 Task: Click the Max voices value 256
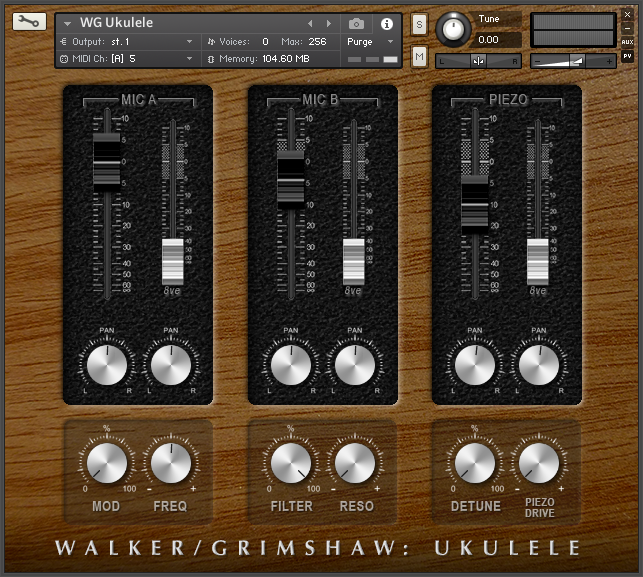[x=317, y=41]
